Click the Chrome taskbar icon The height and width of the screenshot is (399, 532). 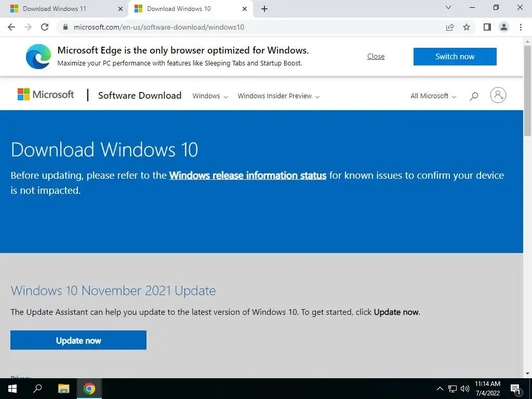coord(89,389)
